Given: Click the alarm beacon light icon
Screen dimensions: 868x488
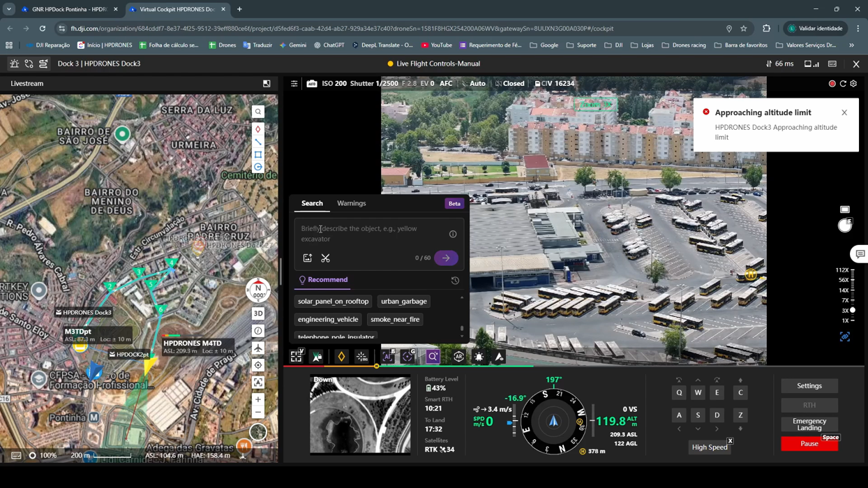Looking at the screenshot, I should (x=479, y=357).
